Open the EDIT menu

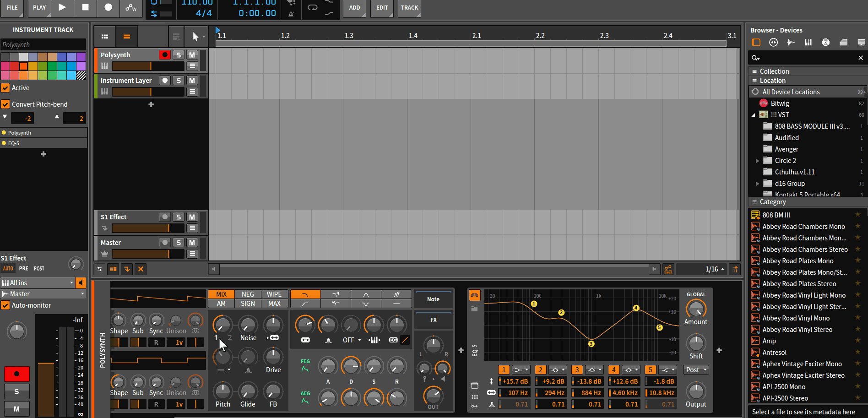(x=382, y=8)
